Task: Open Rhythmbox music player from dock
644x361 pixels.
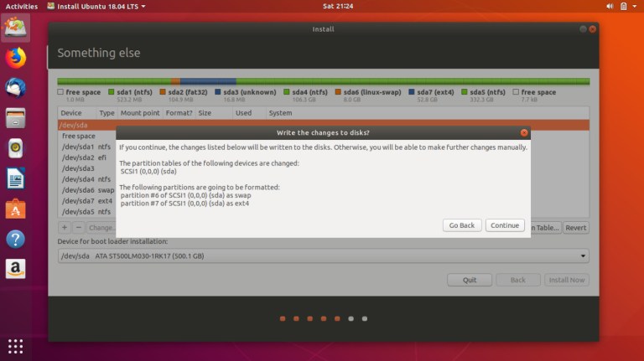Action: tap(16, 148)
